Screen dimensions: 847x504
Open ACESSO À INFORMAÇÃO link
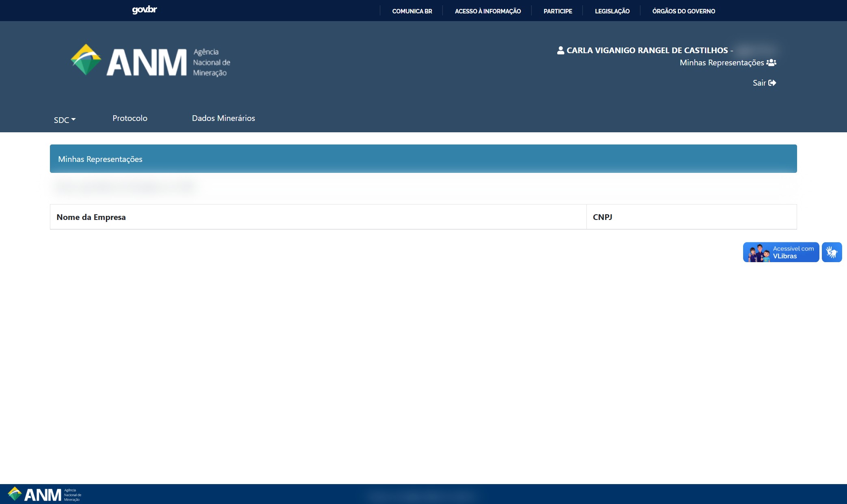tap(488, 11)
